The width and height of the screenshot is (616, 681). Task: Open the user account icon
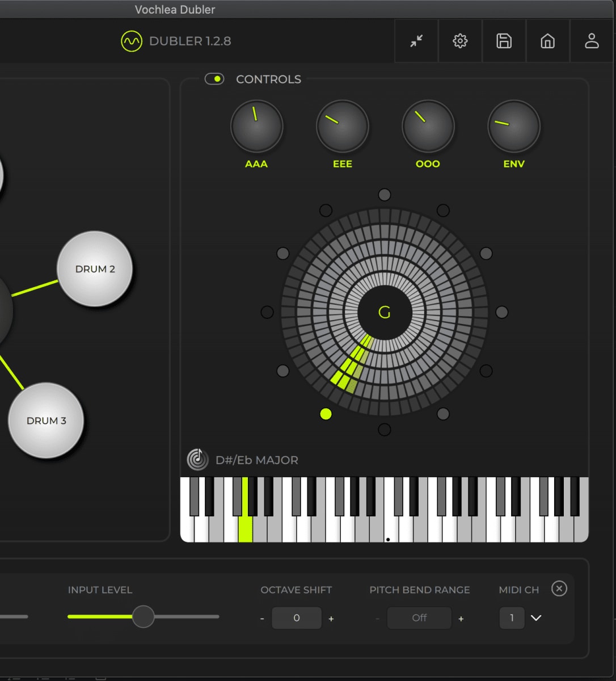click(x=592, y=41)
